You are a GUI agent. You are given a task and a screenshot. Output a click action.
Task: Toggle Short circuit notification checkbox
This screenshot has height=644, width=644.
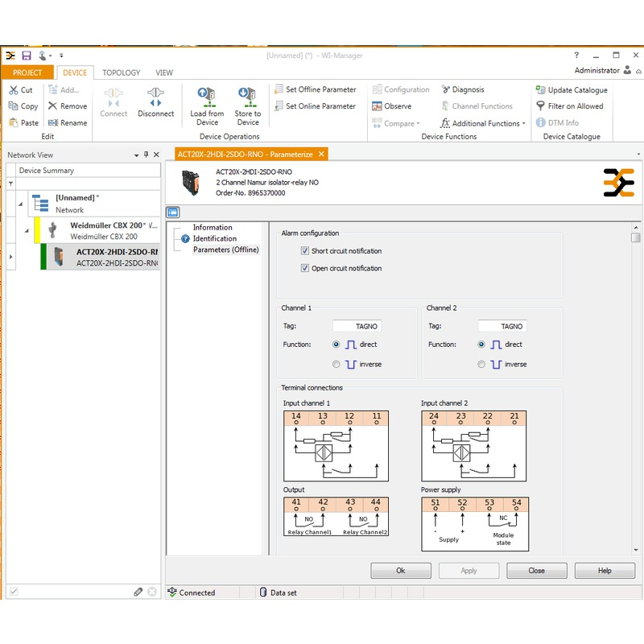pos(305,250)
